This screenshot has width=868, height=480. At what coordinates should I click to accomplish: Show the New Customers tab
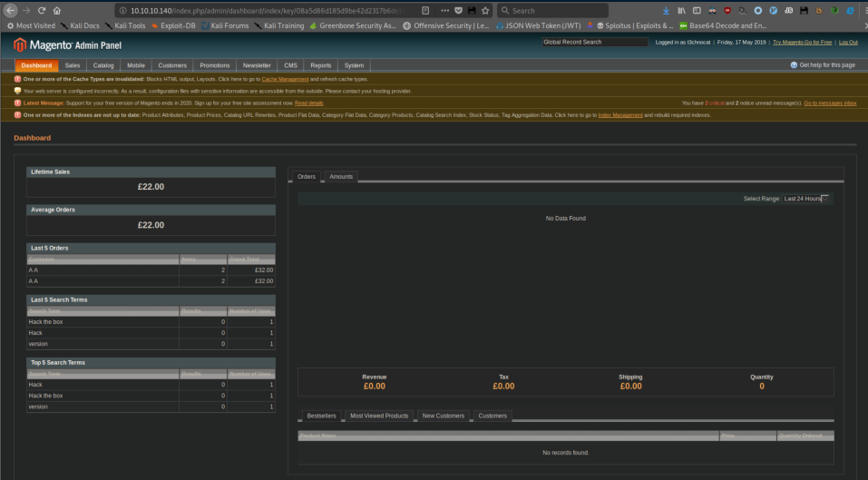click(x=443, y=416)
